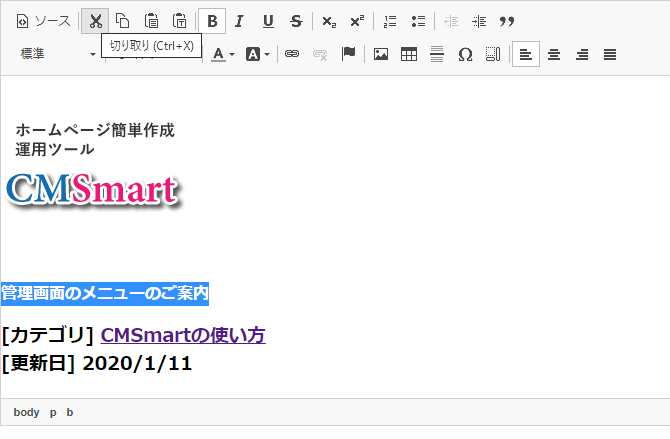Open the background color dropdown
The image size is (670, 439).
pos(258,54)
